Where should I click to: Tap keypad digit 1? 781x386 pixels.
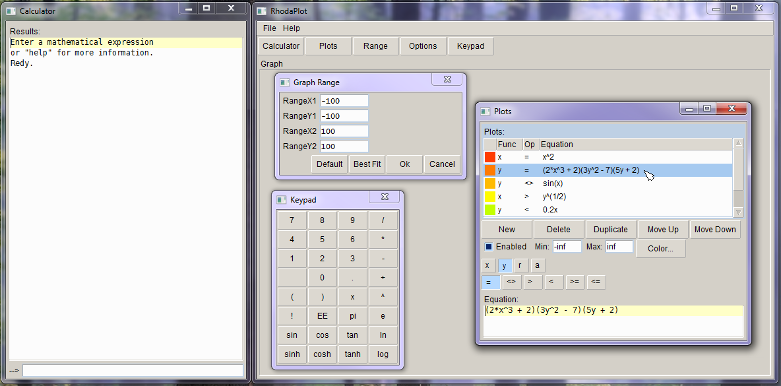(292, 258)
